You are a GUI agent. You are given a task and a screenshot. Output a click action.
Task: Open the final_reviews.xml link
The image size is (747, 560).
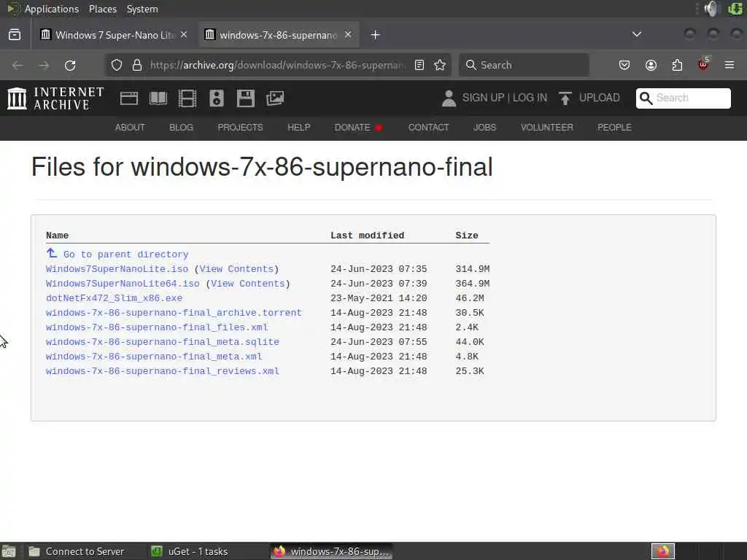point(163,371)
